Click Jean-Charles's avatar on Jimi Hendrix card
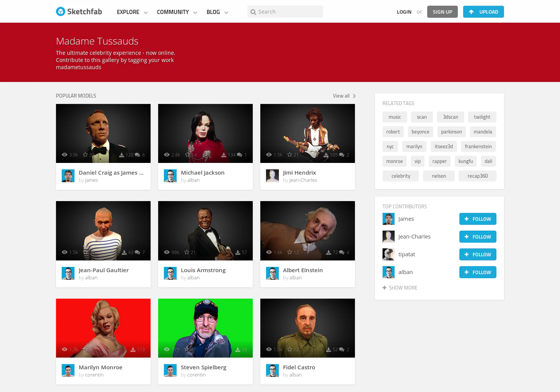 point(272,176)
